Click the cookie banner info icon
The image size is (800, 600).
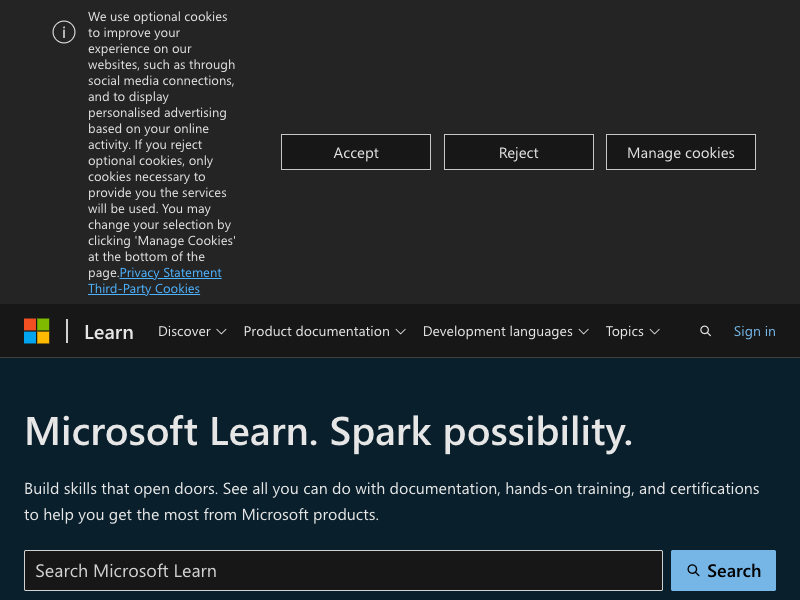[x=64, y=32]
